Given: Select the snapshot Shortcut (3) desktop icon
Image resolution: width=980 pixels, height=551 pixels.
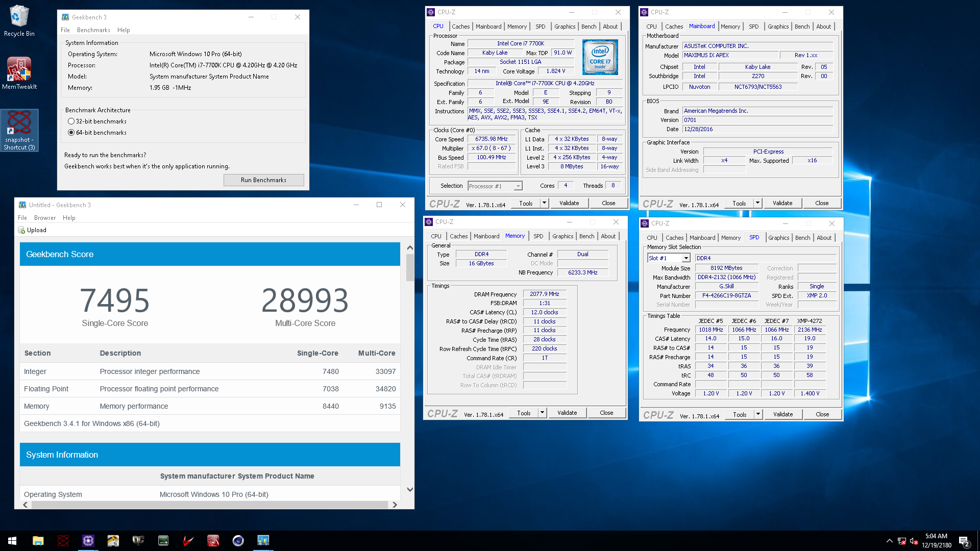Looking at the screenshot, I should (x=19, y=131).
